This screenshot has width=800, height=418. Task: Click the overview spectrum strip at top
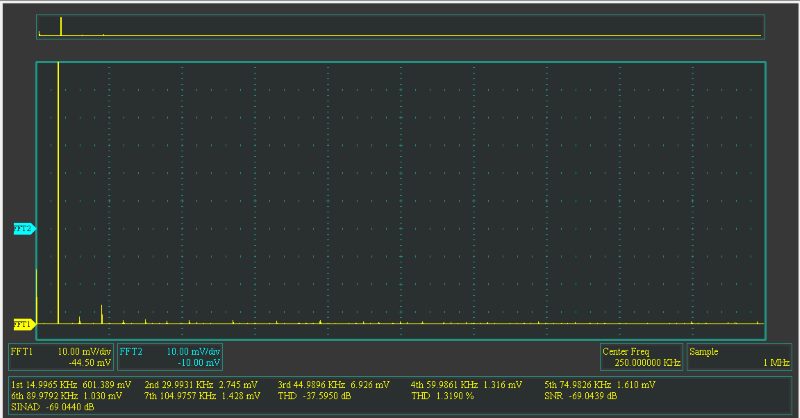pyautogui.click(x=400, y=27)
